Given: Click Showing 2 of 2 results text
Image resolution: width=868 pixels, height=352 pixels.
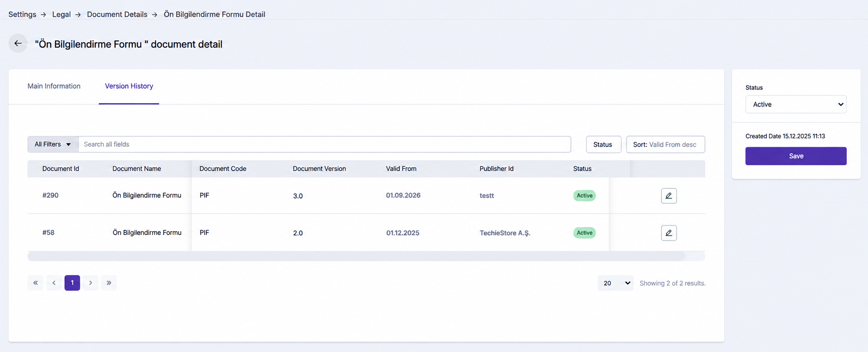Looking at the screenshot, I should tap(673, 283).
